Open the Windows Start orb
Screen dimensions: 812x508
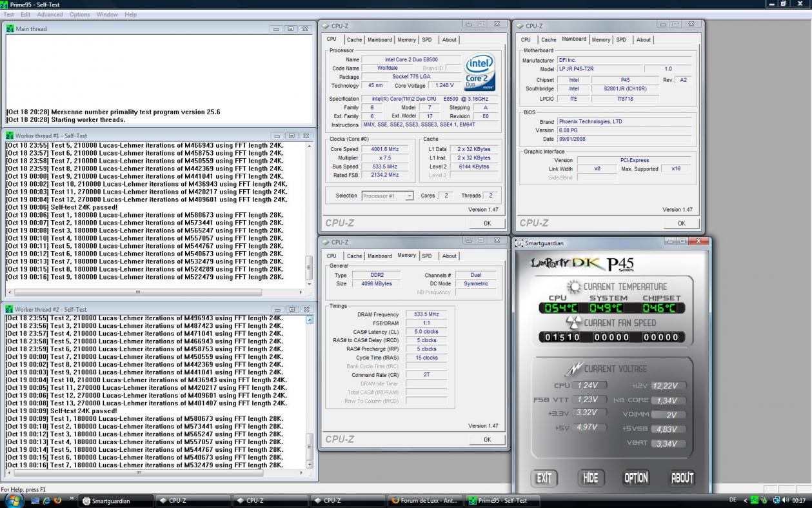click(14, 500)
